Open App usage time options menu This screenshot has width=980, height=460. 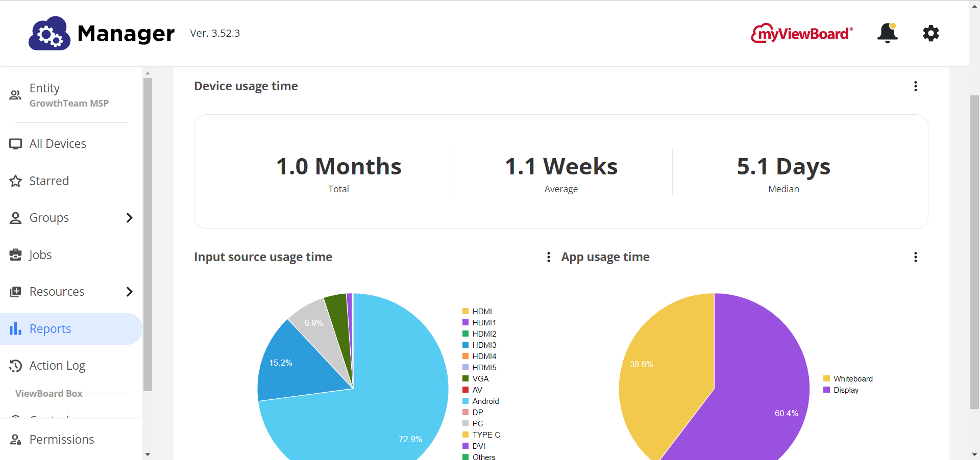(916, 257)
